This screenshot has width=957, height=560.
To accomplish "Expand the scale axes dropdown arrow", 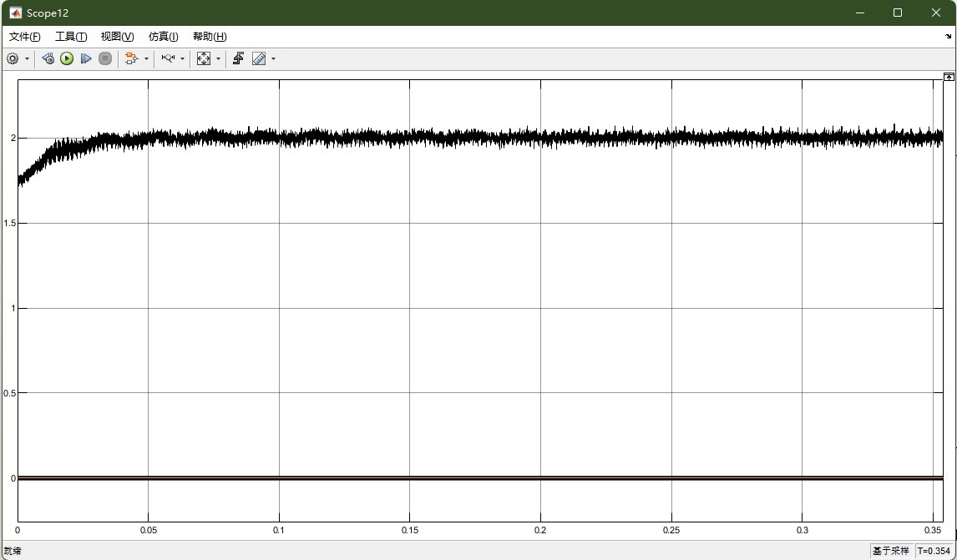I will tap(218, 59).
